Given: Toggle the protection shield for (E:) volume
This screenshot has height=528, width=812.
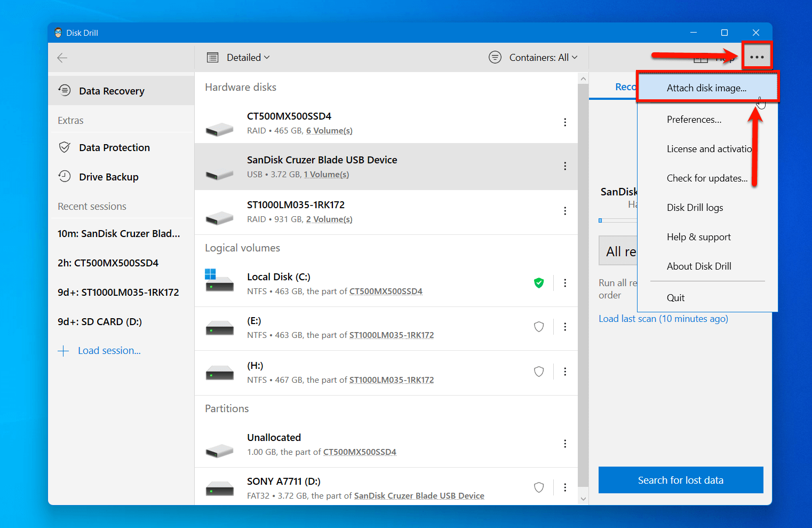Looking at the screenshot, I should coord(539,327).
